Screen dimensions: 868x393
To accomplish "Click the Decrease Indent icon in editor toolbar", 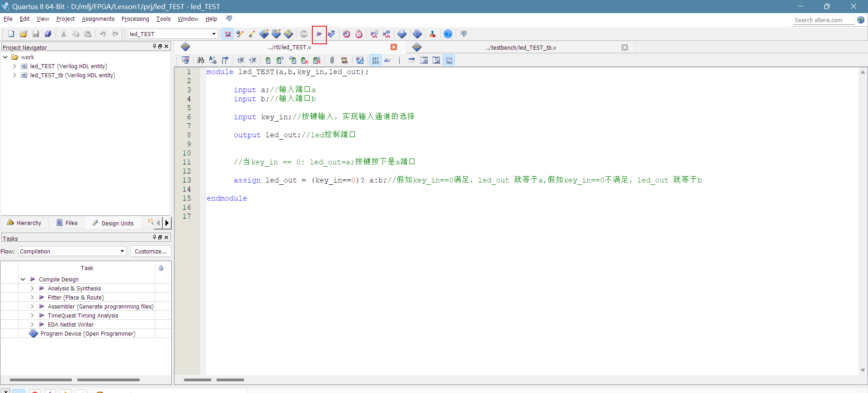I will pyautogui.click(x=253, y=60).
